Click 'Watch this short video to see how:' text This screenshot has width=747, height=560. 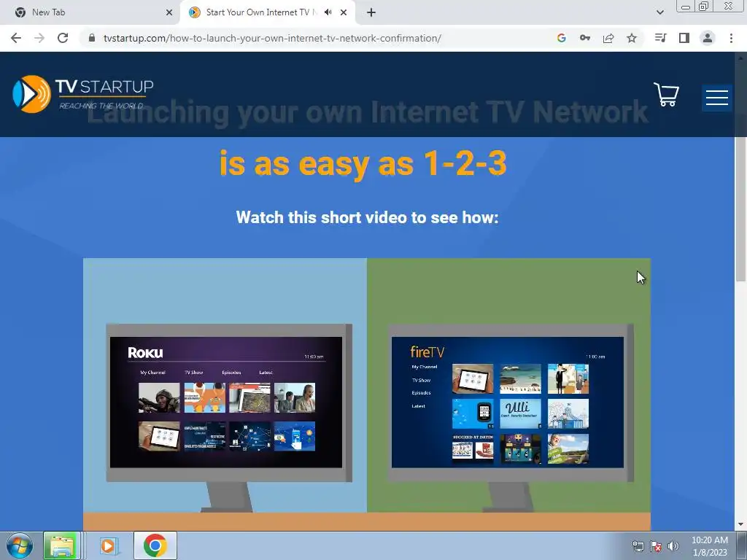pyautogui.click(x=368, y=217)
